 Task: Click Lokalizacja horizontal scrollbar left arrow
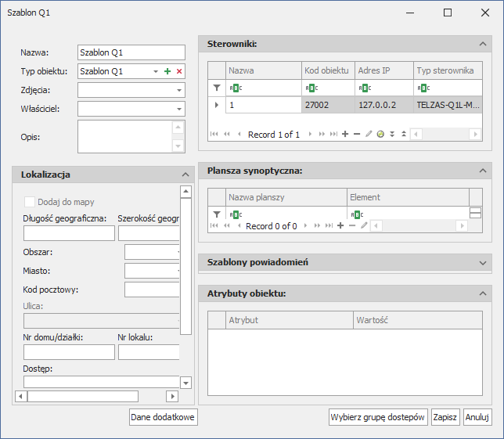(x=21, y=396)
